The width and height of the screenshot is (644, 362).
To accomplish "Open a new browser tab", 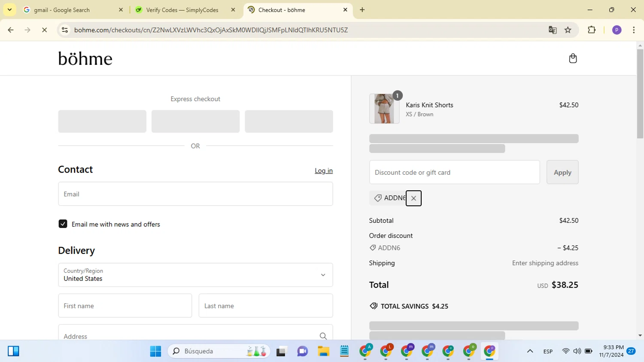I will (362, 10).
